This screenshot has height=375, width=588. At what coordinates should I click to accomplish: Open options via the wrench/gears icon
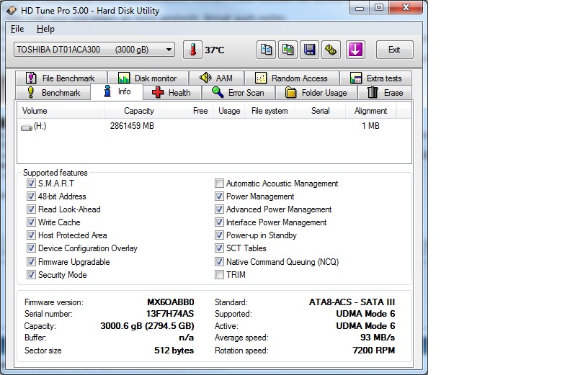pyautogui.click(x=331, y=50)
